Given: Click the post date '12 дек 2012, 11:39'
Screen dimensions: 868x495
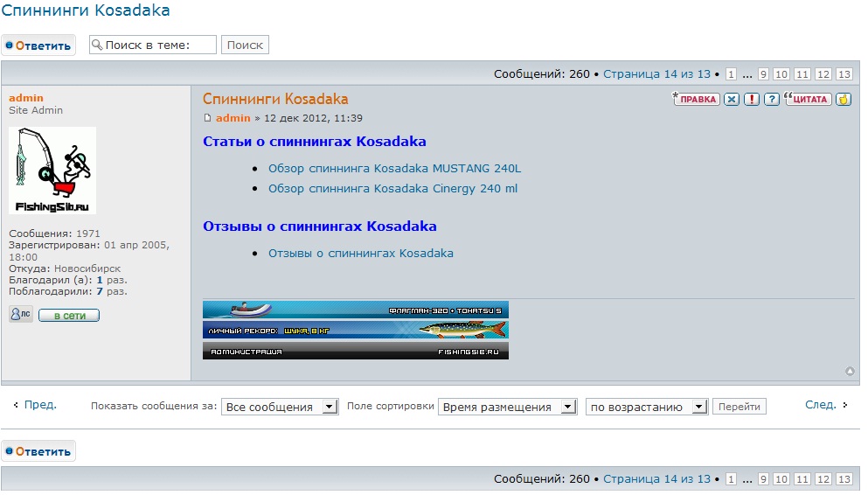Looking at the screenshot, I should coord(313,118).
